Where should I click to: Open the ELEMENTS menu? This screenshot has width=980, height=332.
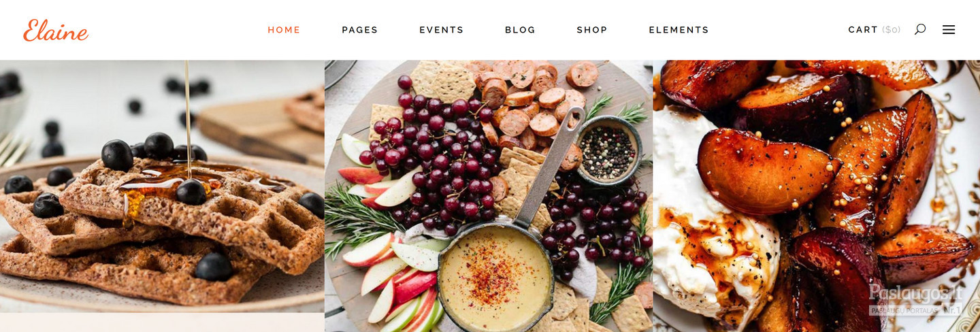coord(679,30)
